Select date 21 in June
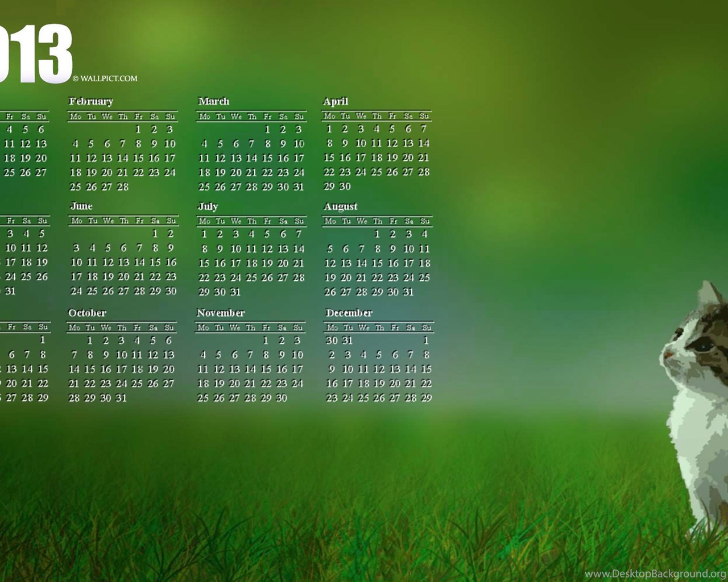This screenshot has height=582, width=728. click(139, 277)
